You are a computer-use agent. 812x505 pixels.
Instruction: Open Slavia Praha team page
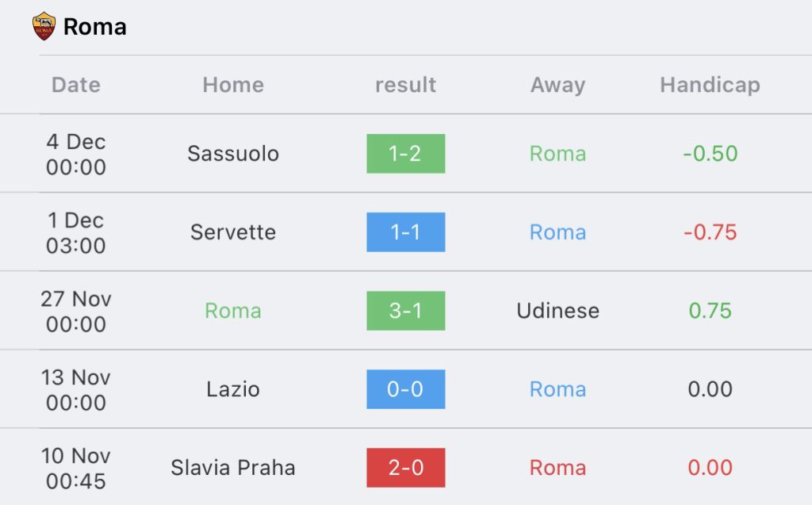tap(233, 468)
